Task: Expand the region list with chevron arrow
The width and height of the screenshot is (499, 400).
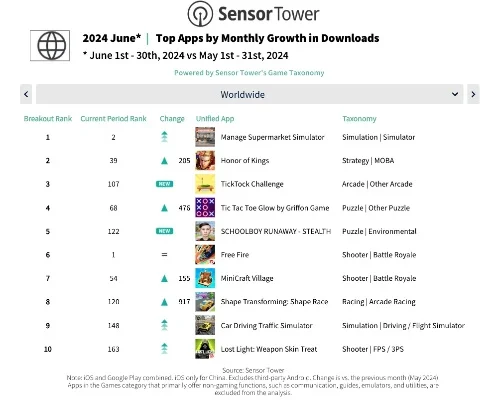Action: pos(455,94)
